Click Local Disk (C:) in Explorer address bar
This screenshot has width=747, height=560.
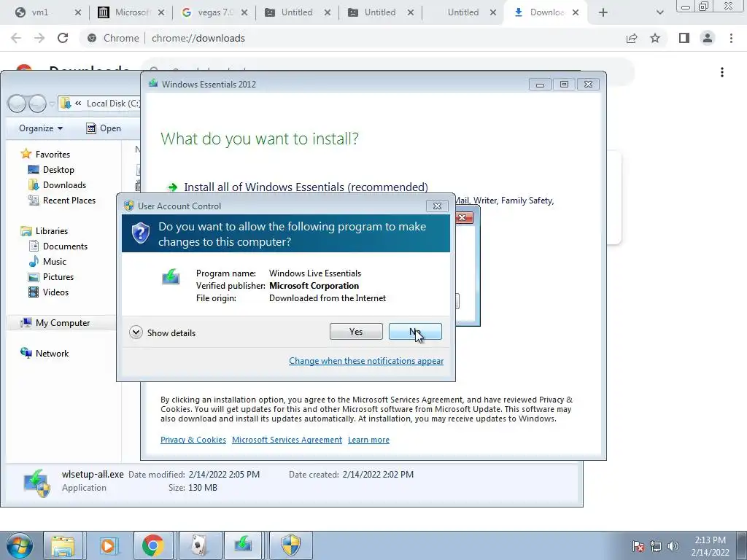(113, 104)
